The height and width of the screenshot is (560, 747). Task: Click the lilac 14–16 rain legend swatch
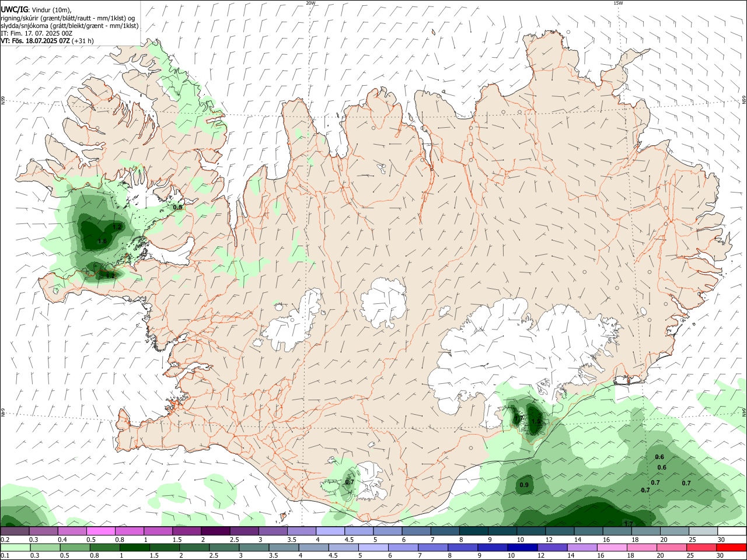582,548
